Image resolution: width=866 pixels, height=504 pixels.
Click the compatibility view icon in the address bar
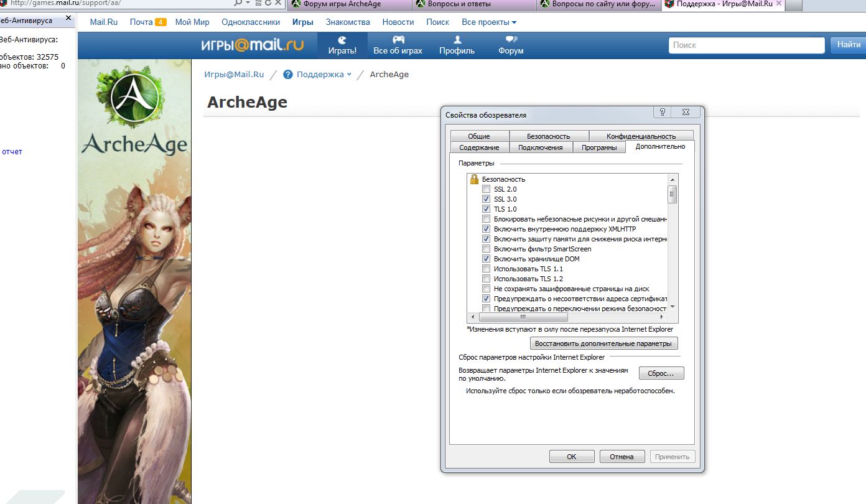click(x=259, y=3)
